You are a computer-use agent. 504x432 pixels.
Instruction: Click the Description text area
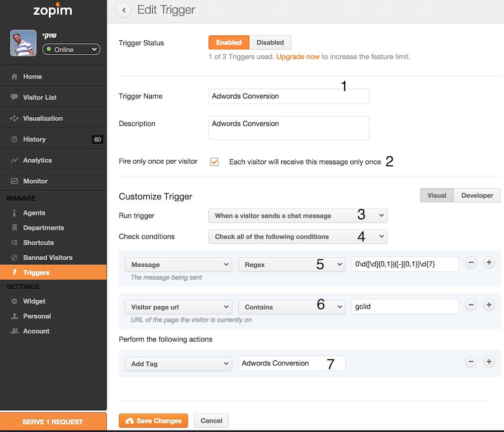(289, 128)
